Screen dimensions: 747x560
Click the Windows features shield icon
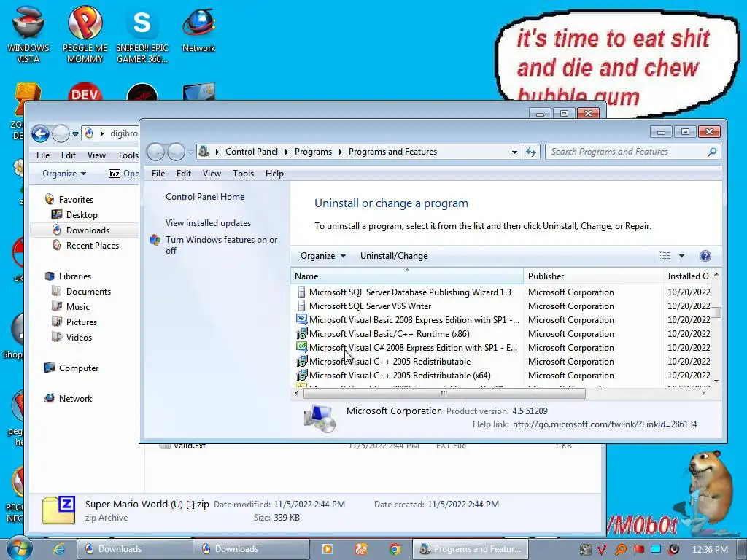[x=155, y=239]
